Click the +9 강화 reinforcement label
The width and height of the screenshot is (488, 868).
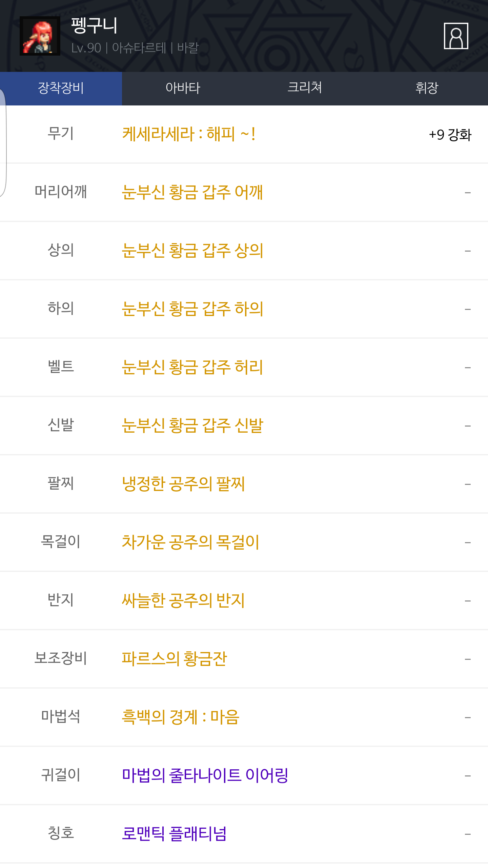point(450,135)
